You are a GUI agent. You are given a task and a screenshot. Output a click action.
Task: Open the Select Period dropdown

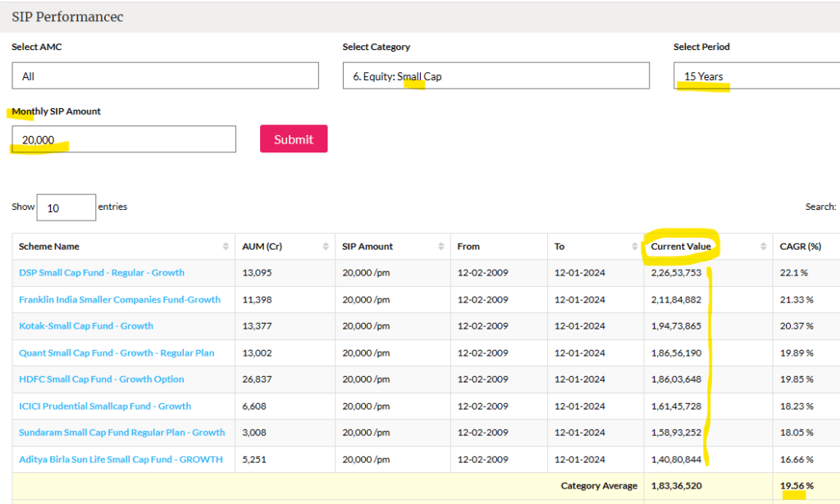pyautogui.click(x=756, y=76)
